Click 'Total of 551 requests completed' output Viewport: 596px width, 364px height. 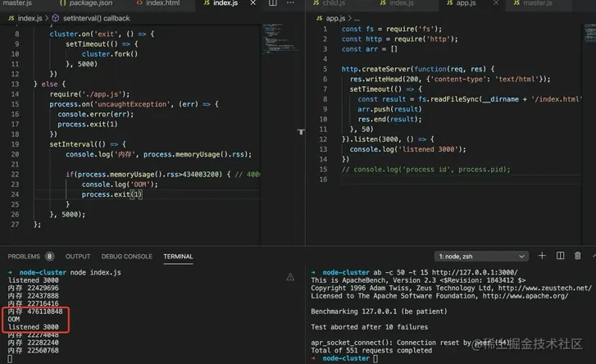(371, 350)
